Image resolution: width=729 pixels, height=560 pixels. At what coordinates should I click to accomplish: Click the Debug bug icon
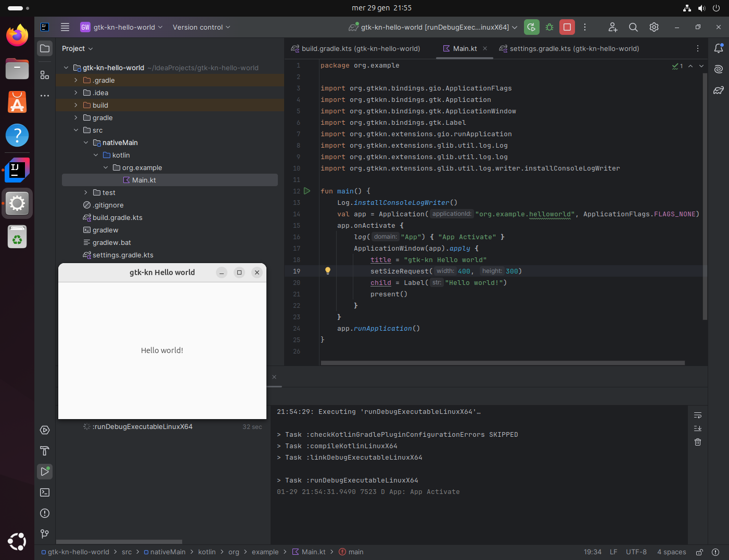click(549, 27)
